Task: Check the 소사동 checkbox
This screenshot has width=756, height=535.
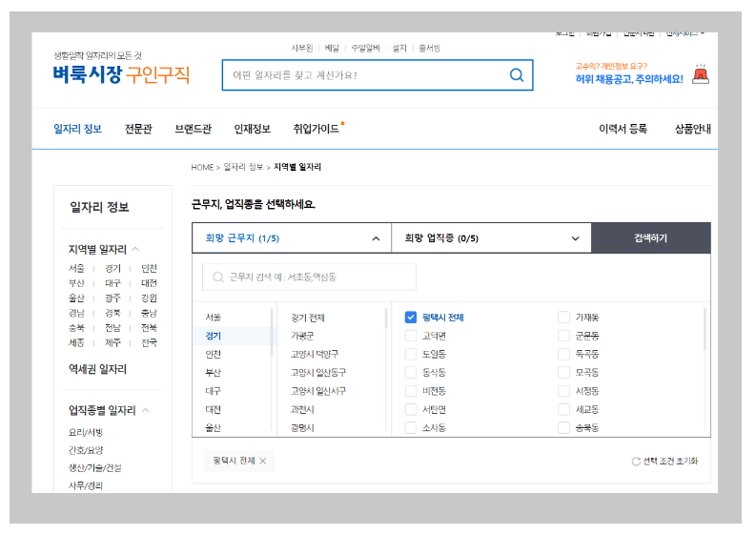Action: 411,428
